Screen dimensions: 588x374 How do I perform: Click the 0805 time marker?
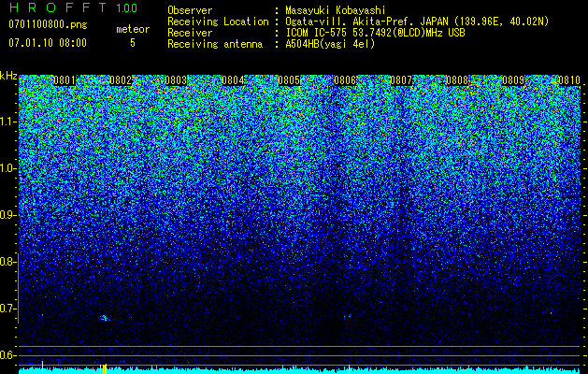tap(289, 80)
